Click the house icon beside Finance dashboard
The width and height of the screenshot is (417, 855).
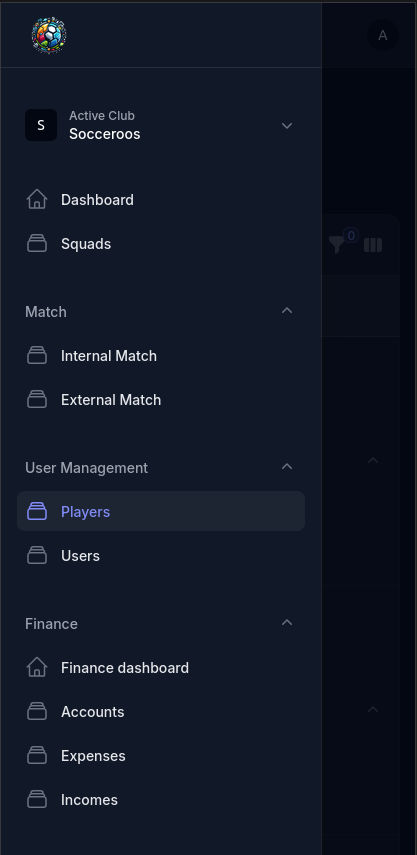(x=37, y=667)
